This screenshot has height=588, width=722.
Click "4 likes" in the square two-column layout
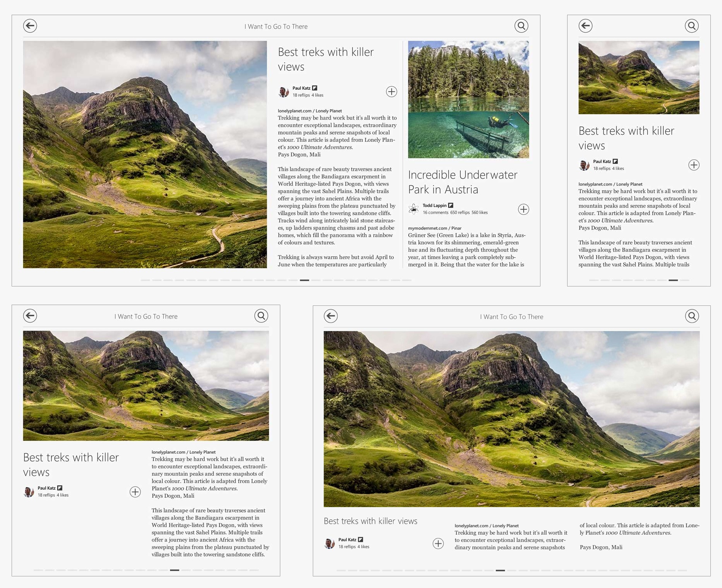click(63, 495)
